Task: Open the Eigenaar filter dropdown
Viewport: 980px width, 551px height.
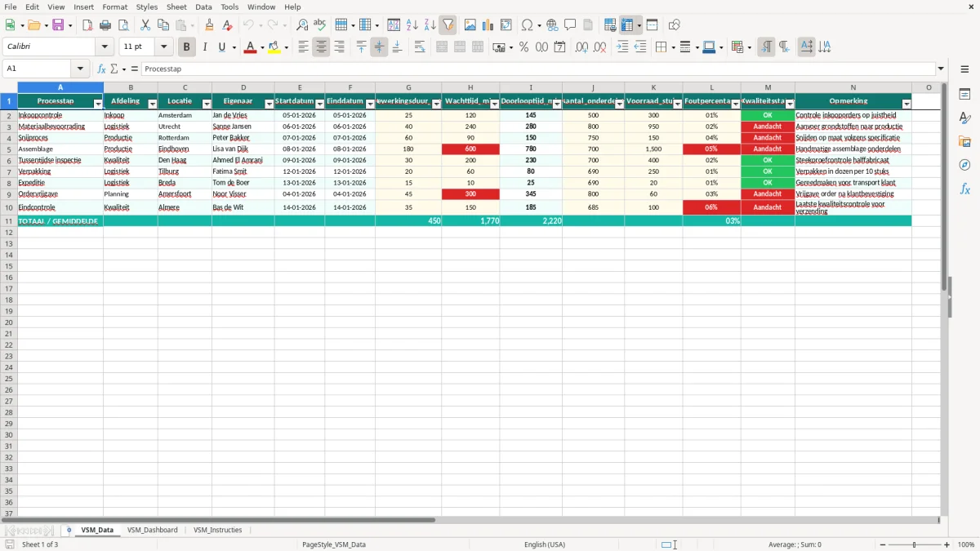Action: click(269, 104)
